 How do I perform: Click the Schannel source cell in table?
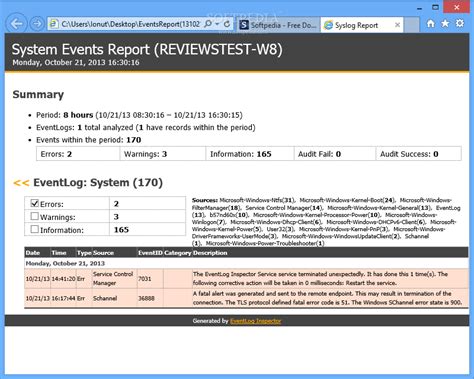tap(114, 298)
